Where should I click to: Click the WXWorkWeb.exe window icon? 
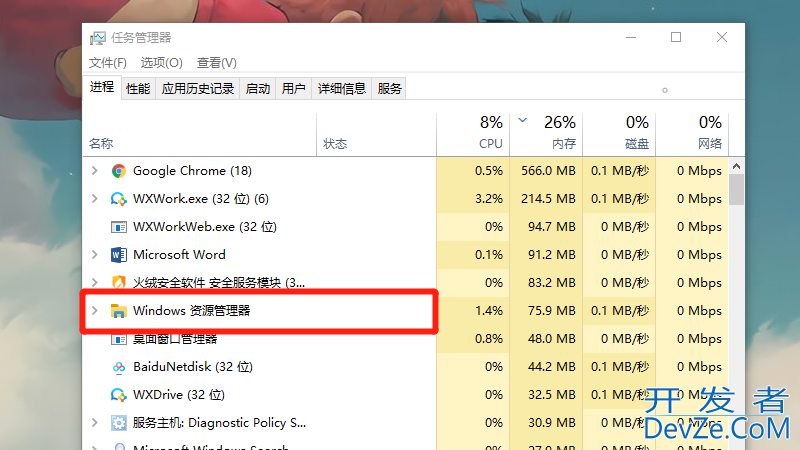click(x=119, y=227)
